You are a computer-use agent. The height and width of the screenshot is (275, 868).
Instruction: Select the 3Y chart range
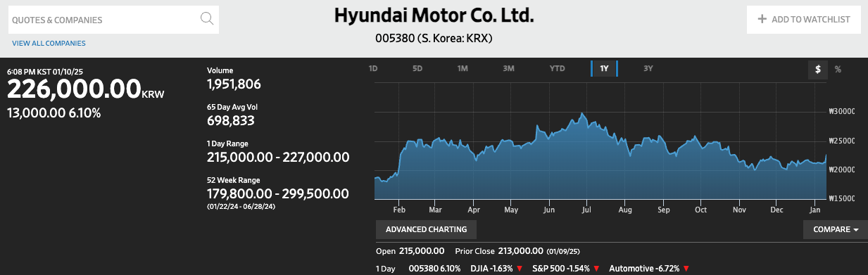point(648,69)
